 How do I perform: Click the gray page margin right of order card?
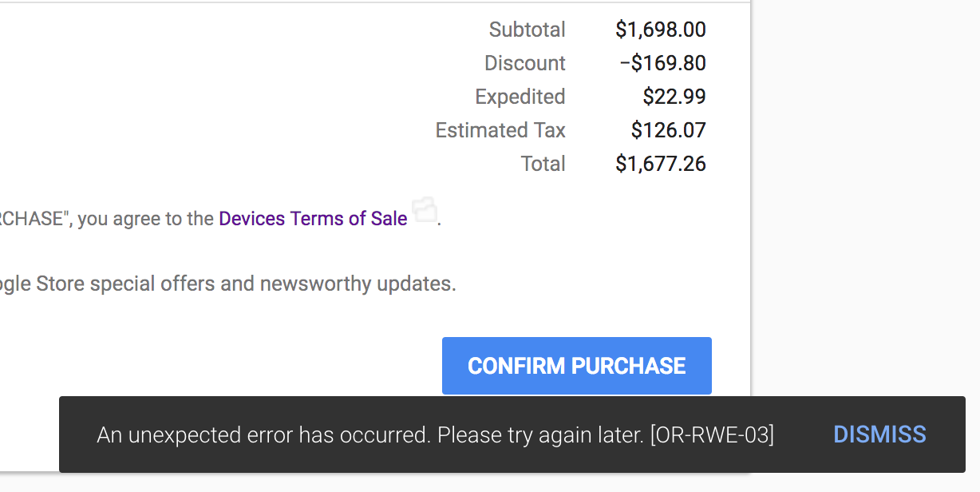(x=865, y=200)
